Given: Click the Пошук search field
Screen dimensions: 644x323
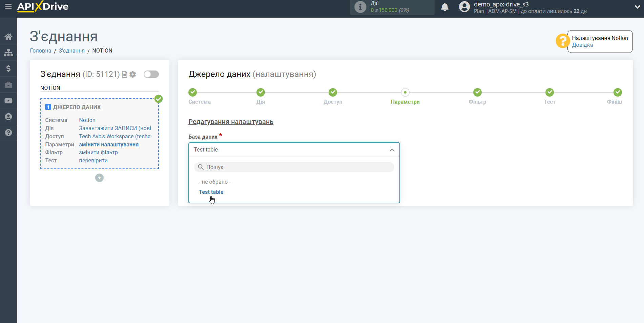Looking at the screenshot, I should point(294,167).
